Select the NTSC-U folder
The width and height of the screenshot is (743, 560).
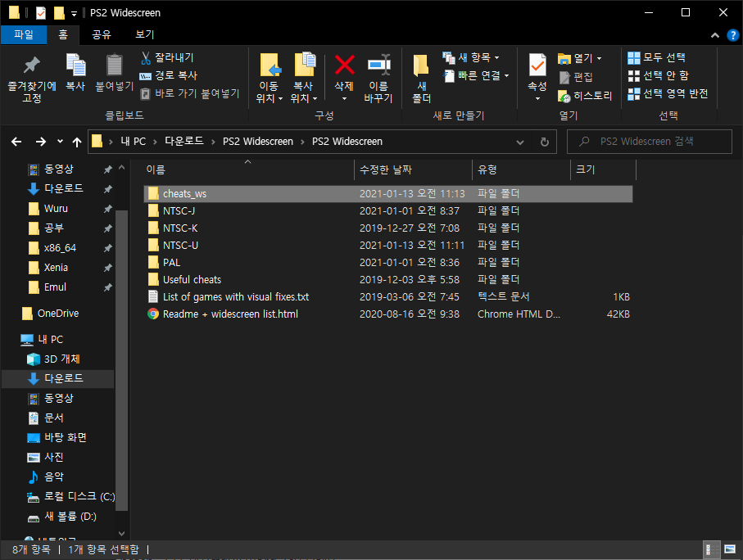point(387,246)
